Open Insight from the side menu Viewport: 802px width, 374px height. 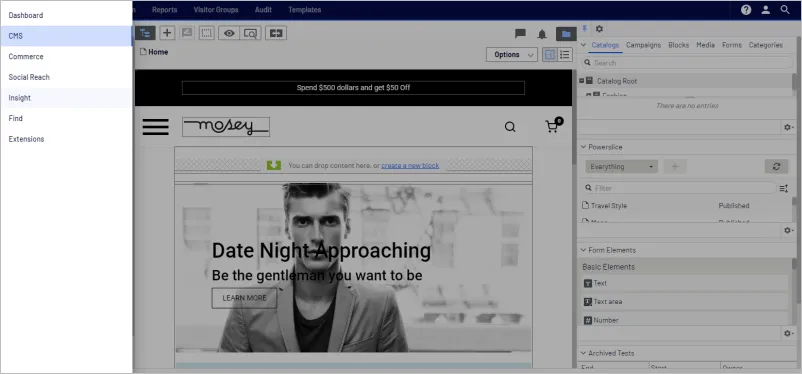[x=66, y=98]
